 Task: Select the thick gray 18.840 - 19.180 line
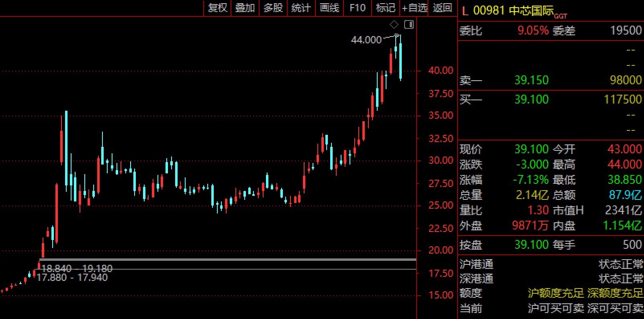click(x=241, y=260)
